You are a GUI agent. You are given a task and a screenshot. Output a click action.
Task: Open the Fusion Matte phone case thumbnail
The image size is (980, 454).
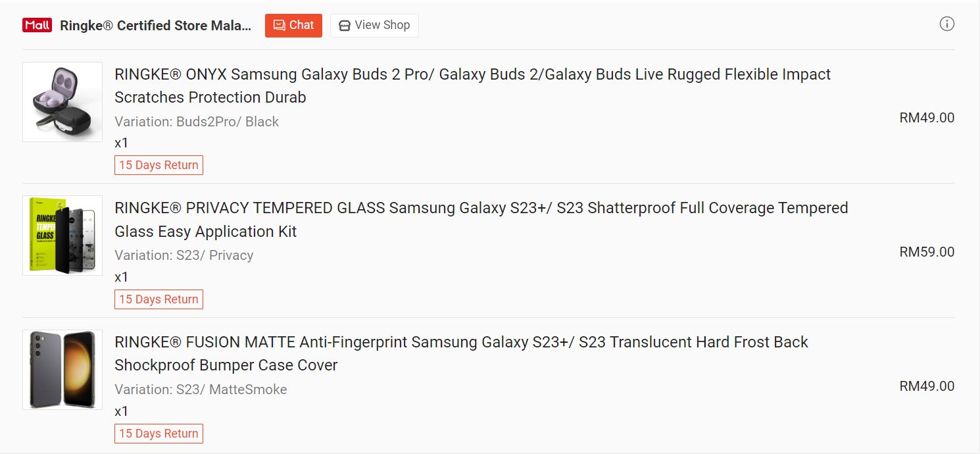(x=62, y=370)
